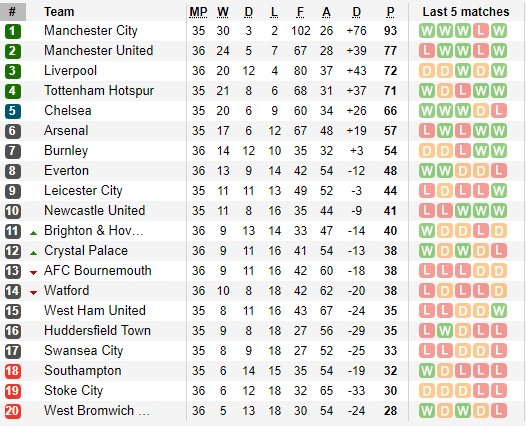Click Southampton's red rank 18 badge
This screenshot has height=426, width=526.
pyautogui.click(x=13, y=371)
